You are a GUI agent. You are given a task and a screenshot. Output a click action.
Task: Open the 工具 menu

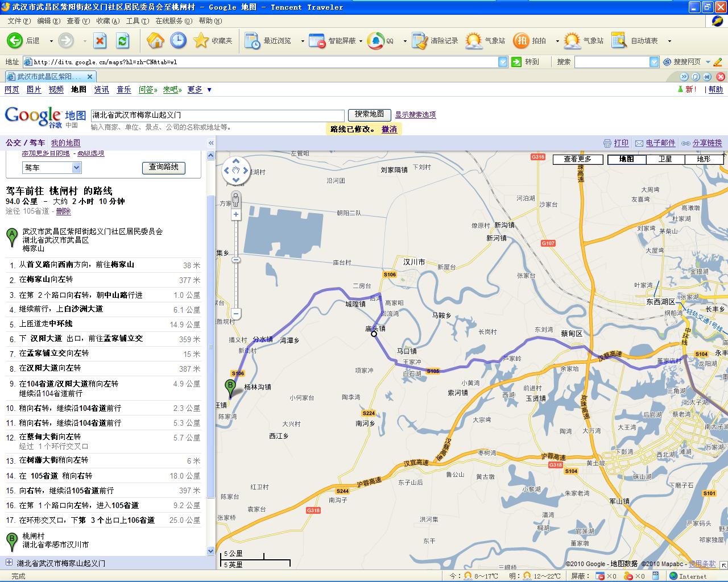click(137, 21)
